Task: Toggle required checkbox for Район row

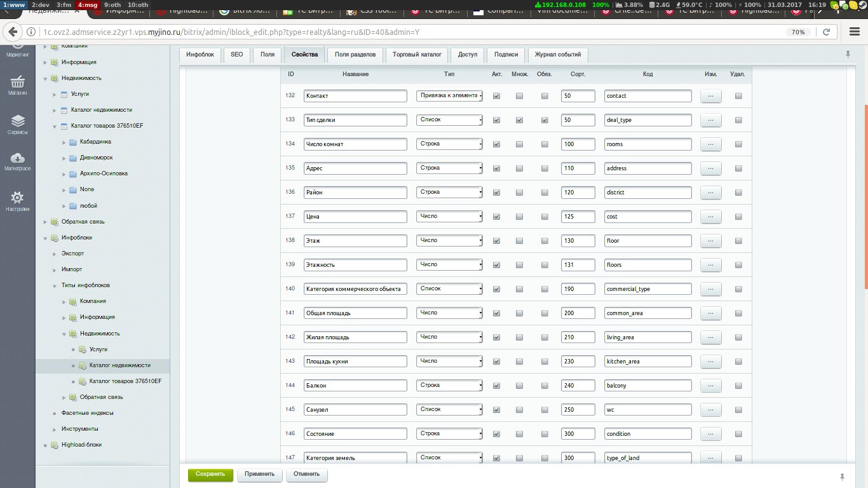Action: coord(545,193)
